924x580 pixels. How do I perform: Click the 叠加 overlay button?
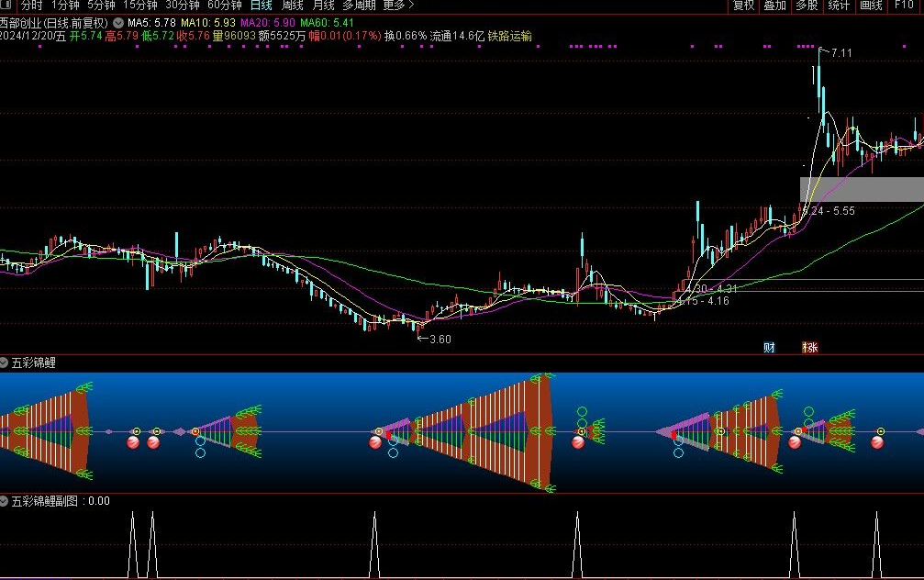[x=775, y=6]
